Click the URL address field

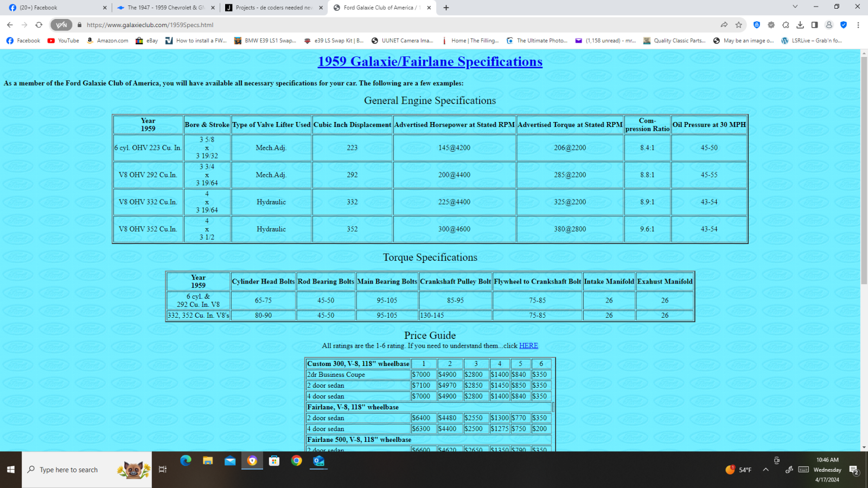tap(380, 25)
